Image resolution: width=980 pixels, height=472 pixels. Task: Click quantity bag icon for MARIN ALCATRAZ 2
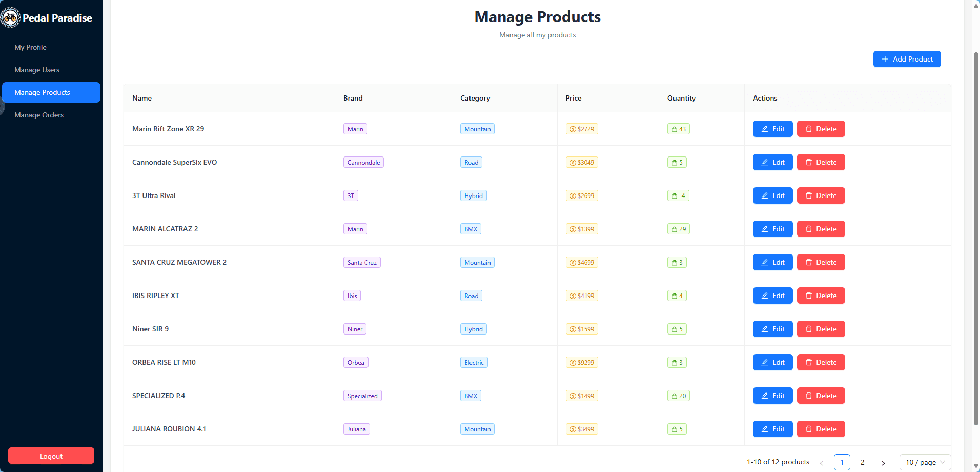click(x=675, y=229)
